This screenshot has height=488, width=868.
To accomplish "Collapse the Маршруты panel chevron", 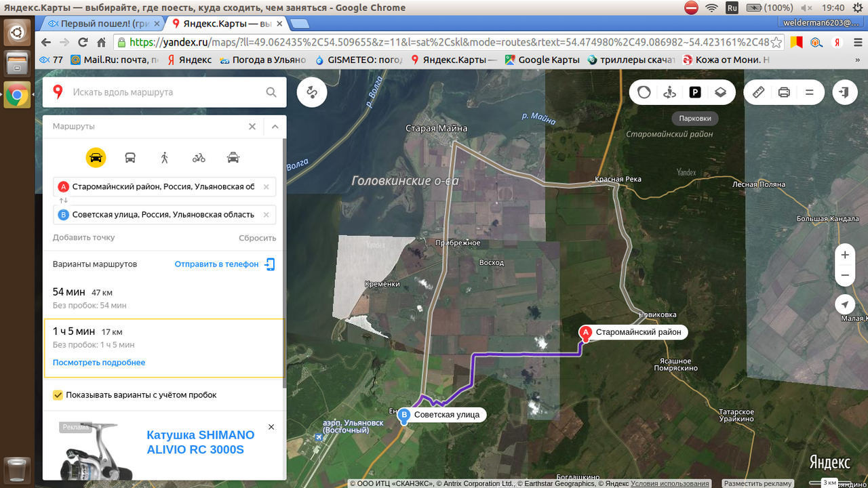I will coord(275,127).
